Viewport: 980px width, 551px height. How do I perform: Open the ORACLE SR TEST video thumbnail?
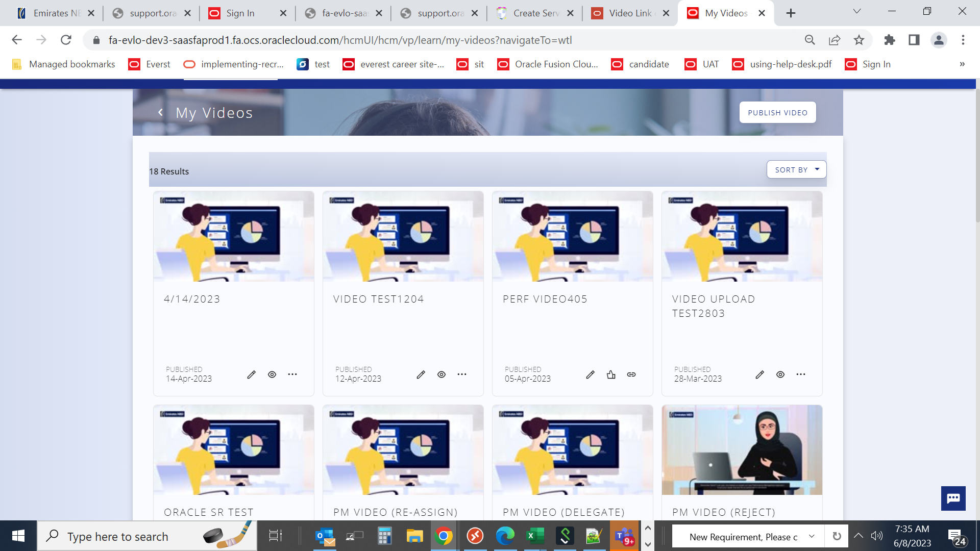coord(233,449)
